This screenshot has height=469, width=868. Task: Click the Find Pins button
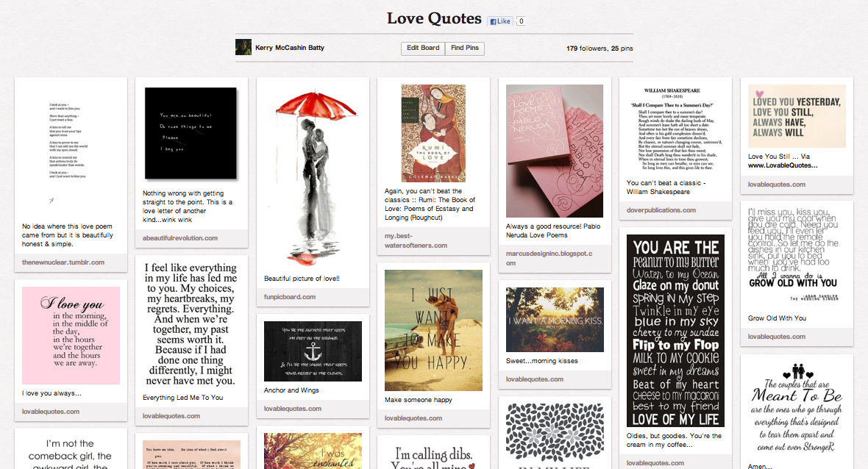point(464,48)
